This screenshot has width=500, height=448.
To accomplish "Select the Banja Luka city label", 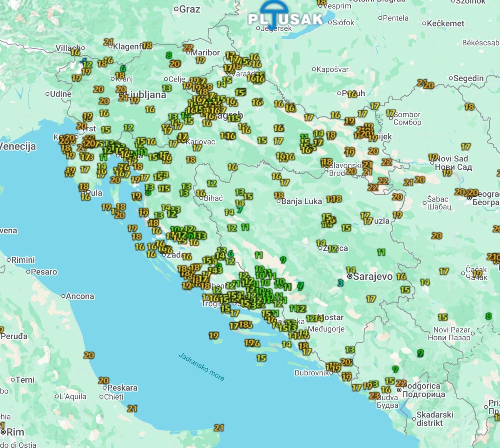I will click(x=302, y=201).
